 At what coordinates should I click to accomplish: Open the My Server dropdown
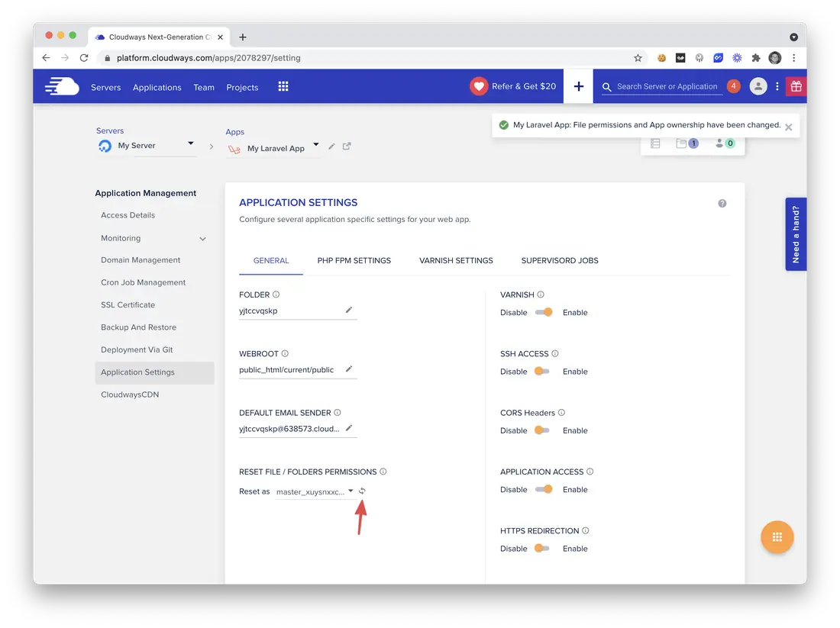[x=147, y=145]
